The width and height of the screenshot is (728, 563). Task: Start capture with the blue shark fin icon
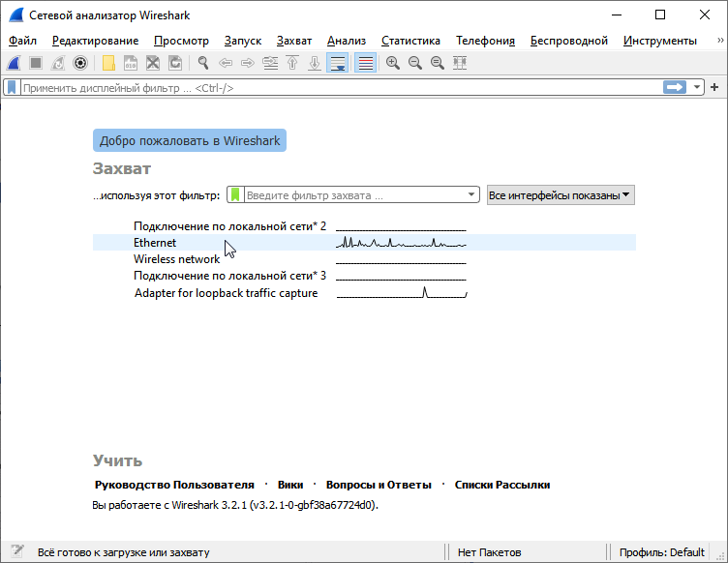coord(15,63)
